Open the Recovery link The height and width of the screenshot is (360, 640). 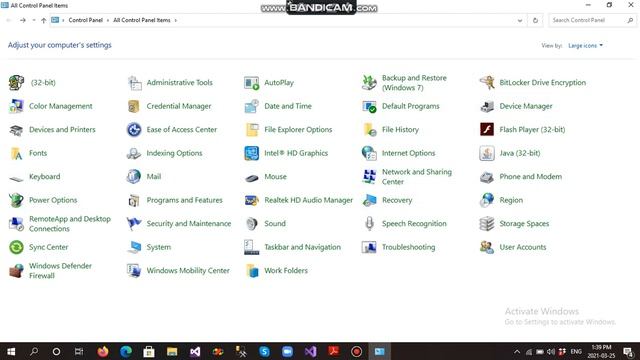397,200
